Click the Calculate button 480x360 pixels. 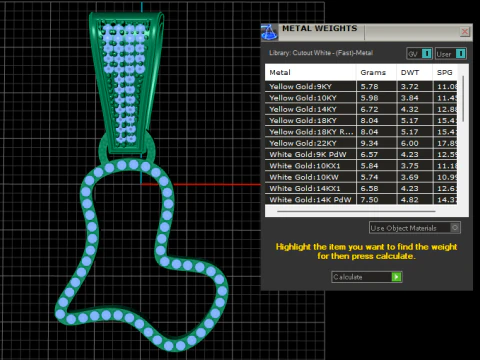[x=367, y=277]
